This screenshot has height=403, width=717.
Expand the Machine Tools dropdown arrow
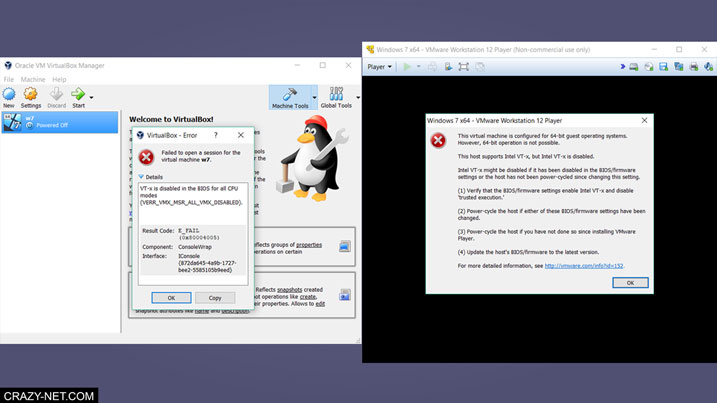tap(314, 97)
